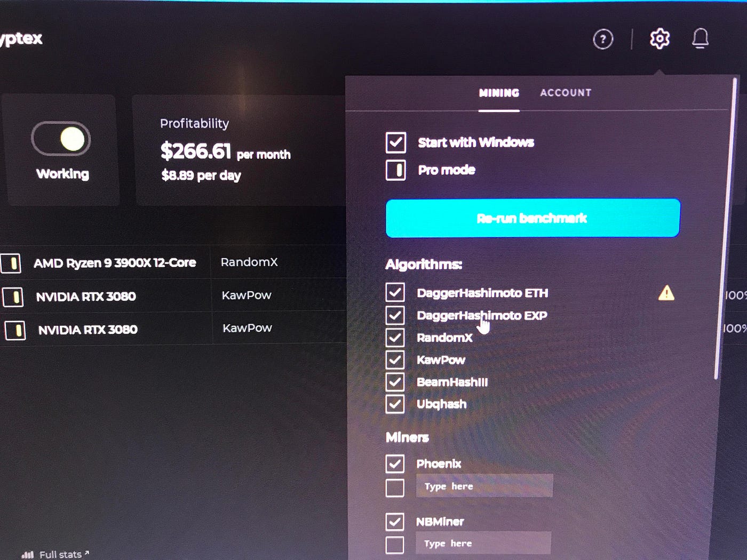Uncheck the NBMiner miner checkbox
The width and height of the screenshot is (747, 560).
(395, 521)
